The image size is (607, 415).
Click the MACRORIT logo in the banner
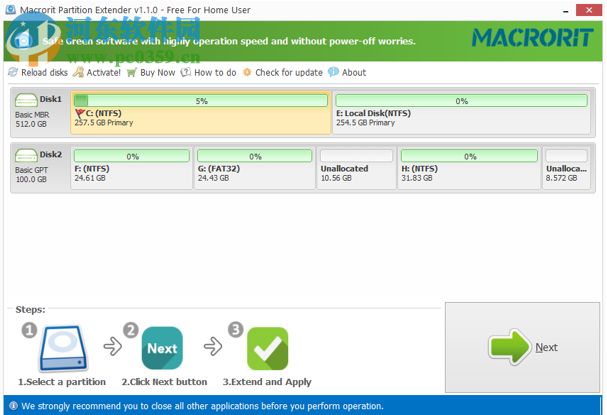tap(533, 38)
